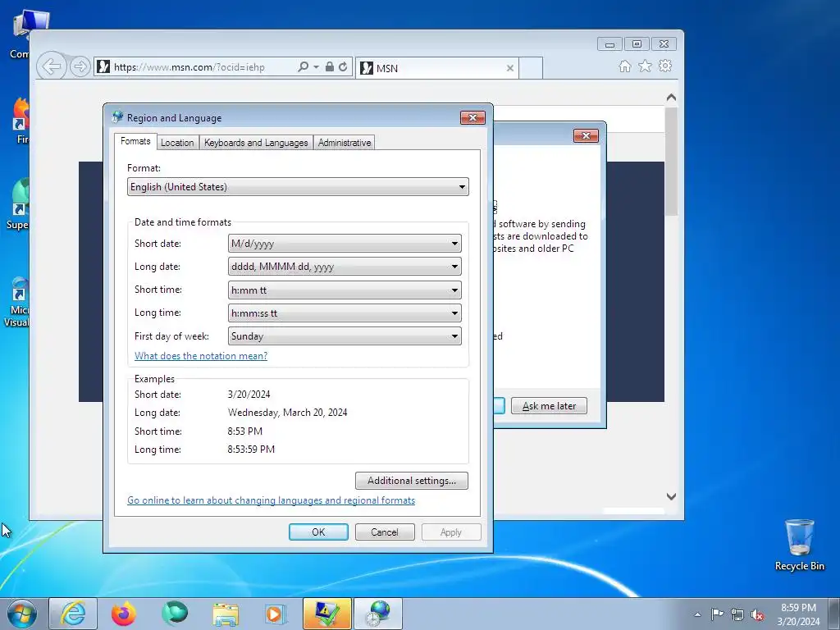
Task: Click Internet Explorer back arrow button
Action: point(51,66)
